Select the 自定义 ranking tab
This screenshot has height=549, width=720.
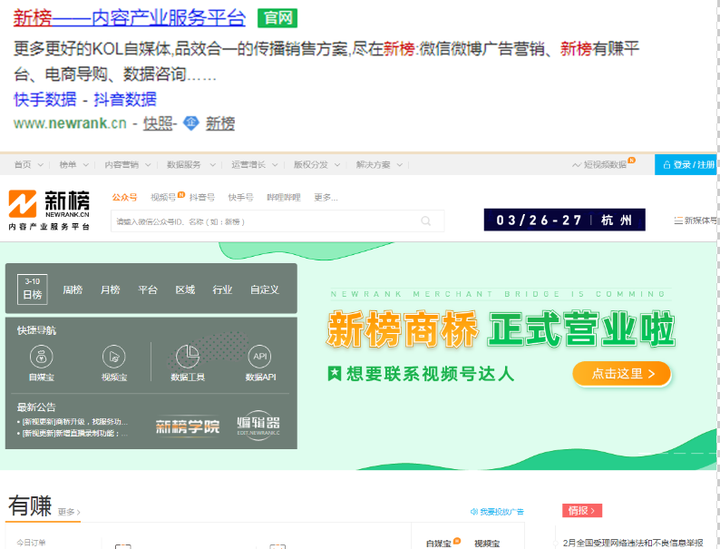pyautogui.click(x=264, y=290)
